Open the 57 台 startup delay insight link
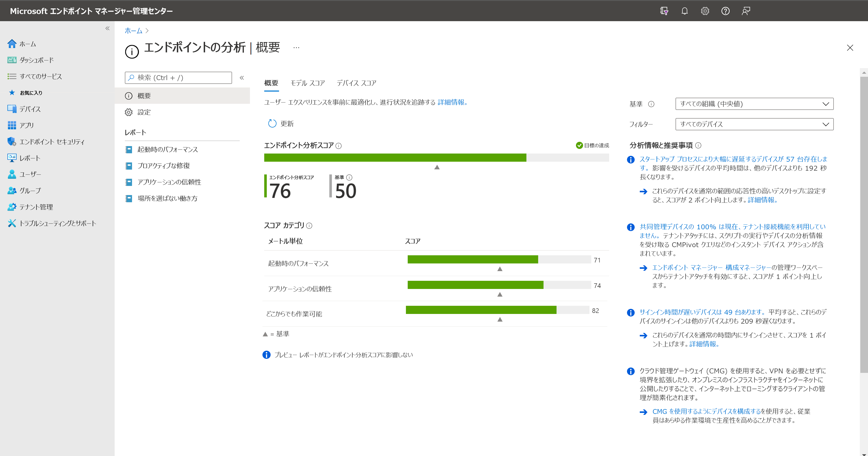 pyautogui.click(x=733, y=163)
